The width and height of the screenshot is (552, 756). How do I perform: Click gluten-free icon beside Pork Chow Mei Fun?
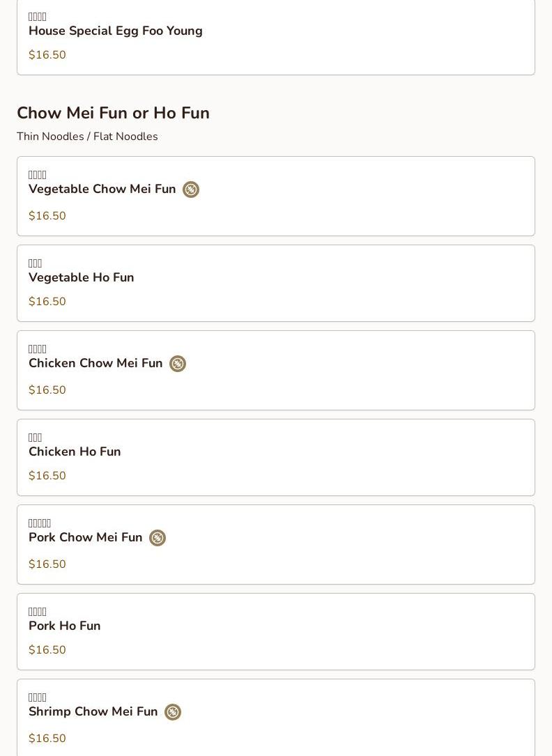click(157, 538)
